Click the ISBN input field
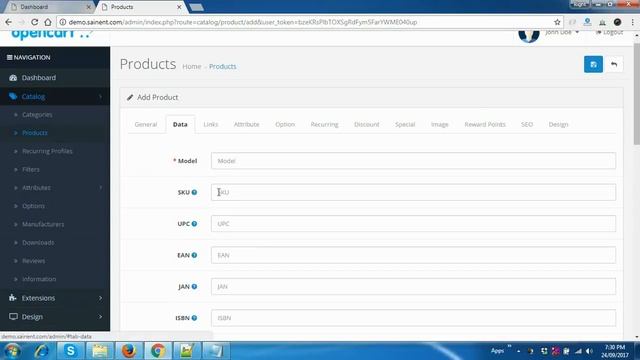Image resolution: width=640 pixels, height=360 pixels. [413, 318]
